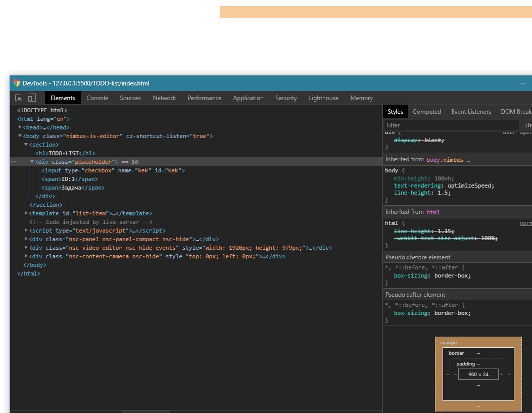Click the Chrome icon in DevTools title bar

(x=16, y=83)
